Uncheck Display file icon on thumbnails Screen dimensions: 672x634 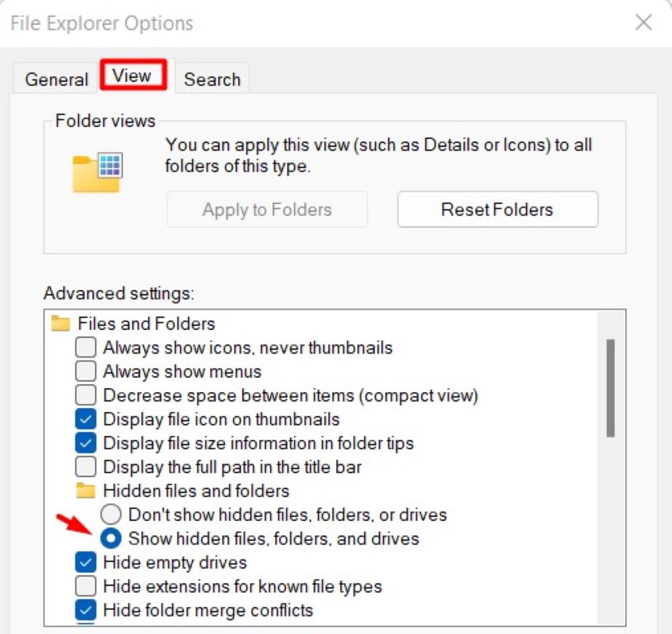point(86,420)
